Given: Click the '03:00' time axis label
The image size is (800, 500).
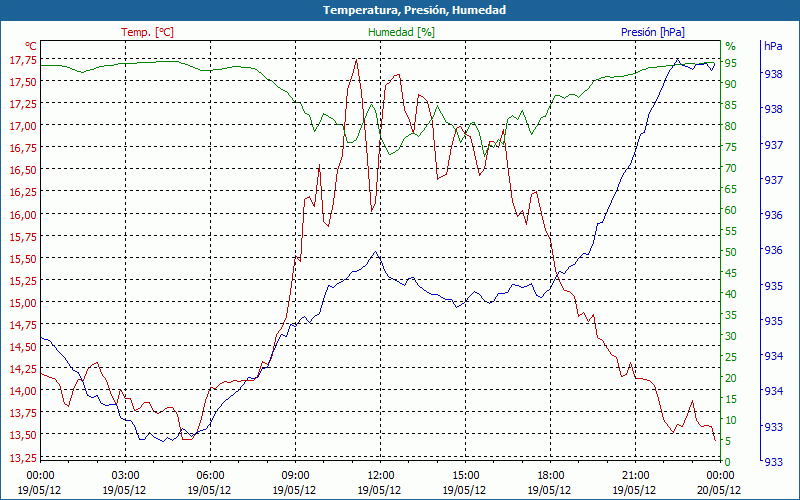Looking at the screenshot, I should (126, 476).
